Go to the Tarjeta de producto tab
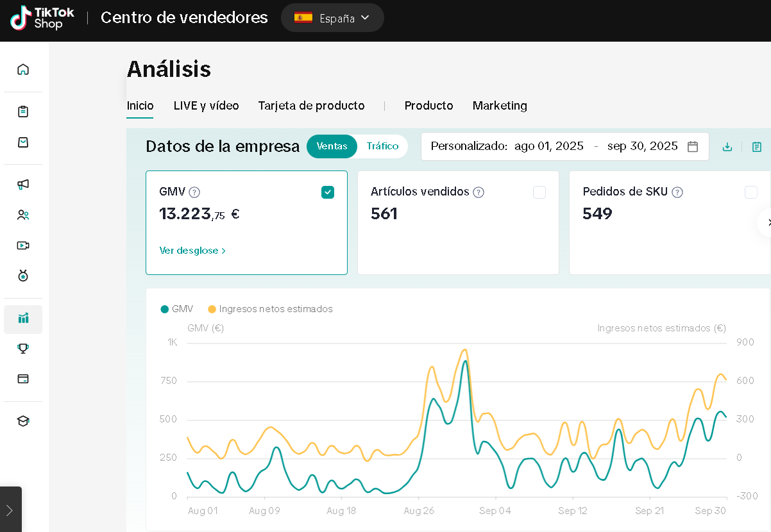Image resolution: width=771 pixels, height=532 pixels. [311, 106]
